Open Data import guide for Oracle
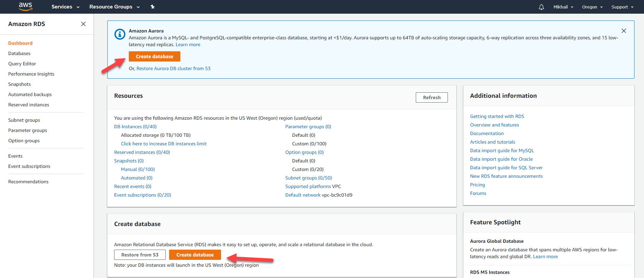This screenshot has height=278, width=644. click(502, 159)
